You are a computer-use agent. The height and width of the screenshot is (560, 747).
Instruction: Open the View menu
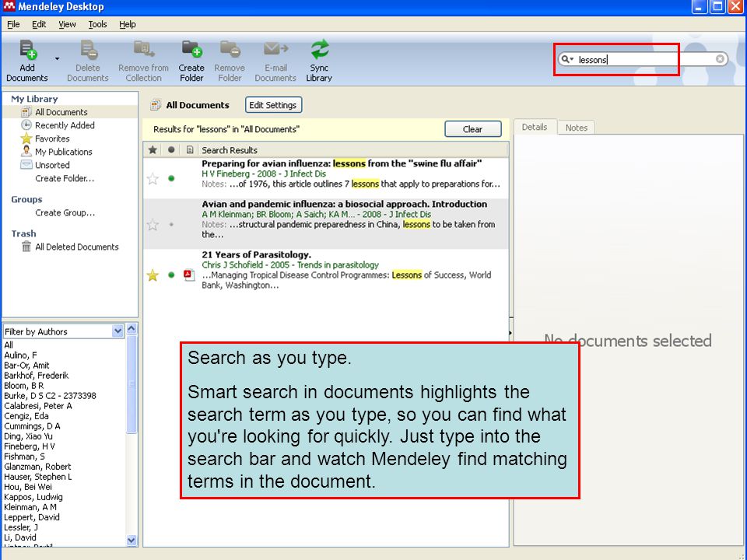point(67,24)
